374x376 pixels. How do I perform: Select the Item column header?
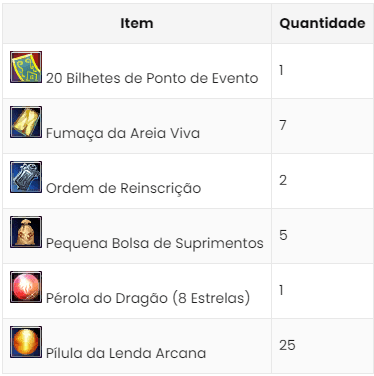[x=137, y=23]
